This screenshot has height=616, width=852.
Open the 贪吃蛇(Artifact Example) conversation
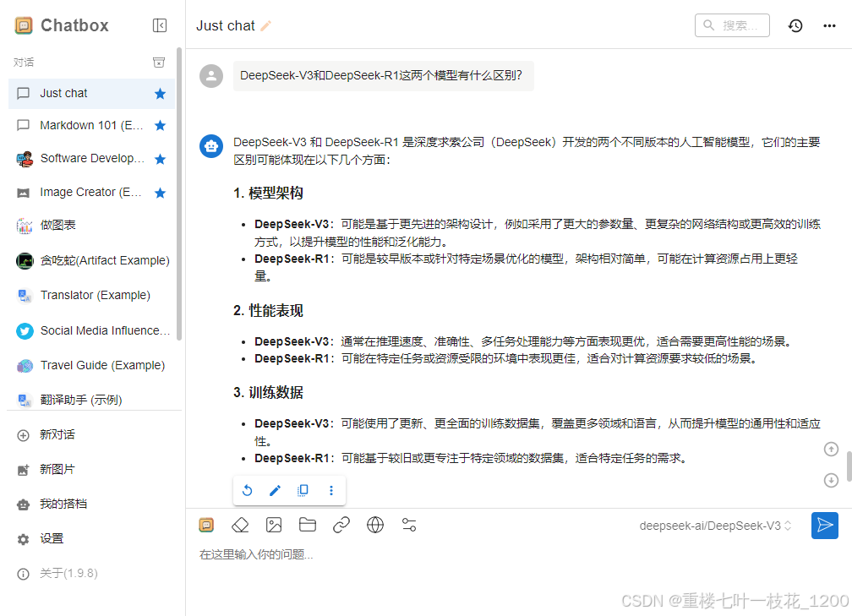[91, 261]
